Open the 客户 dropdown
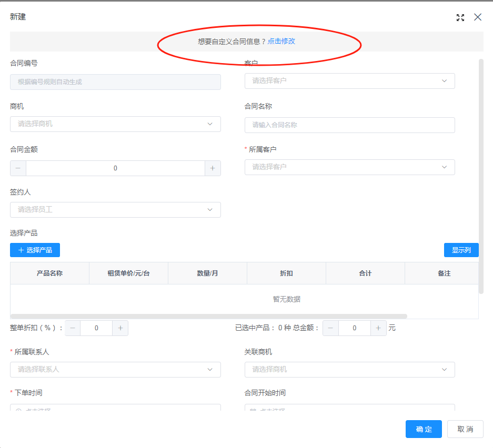 (349, 81)
